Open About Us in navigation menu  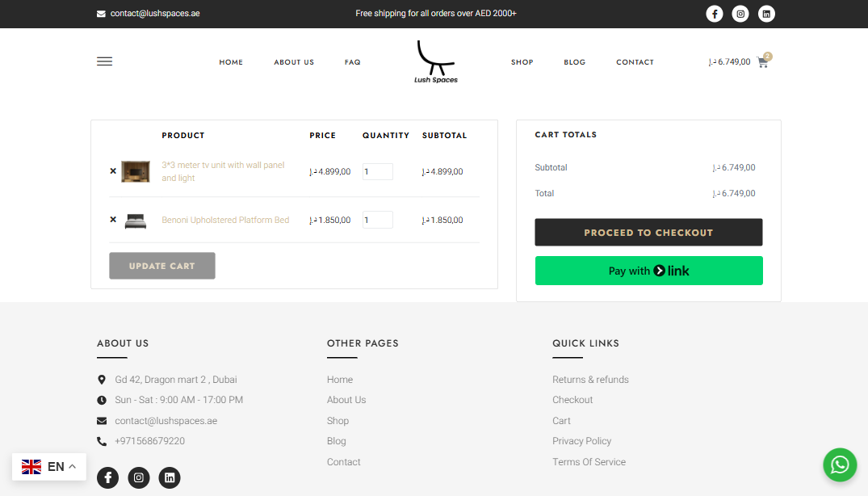tap(294, 62)
